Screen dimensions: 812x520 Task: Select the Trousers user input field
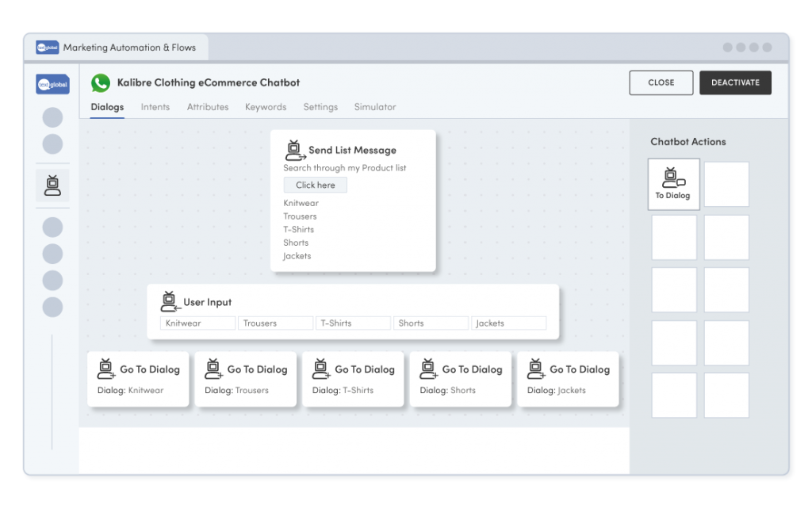click(275, 323)
